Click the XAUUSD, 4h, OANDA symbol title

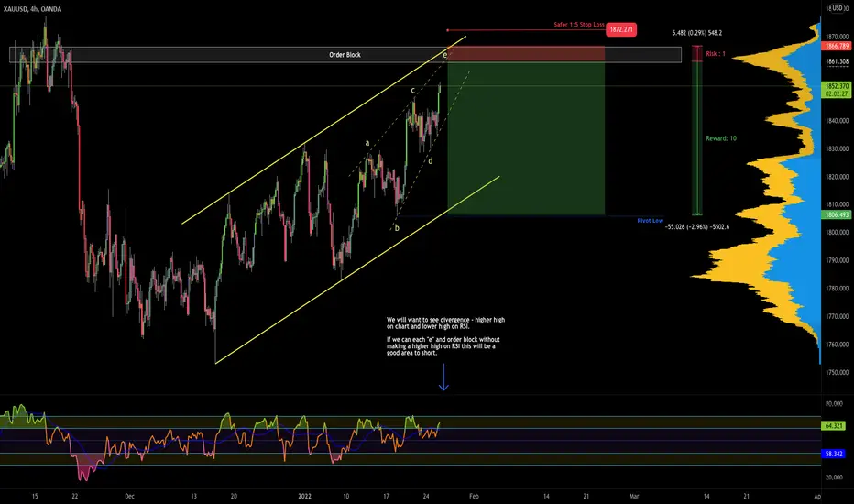[x=32, y=9]
